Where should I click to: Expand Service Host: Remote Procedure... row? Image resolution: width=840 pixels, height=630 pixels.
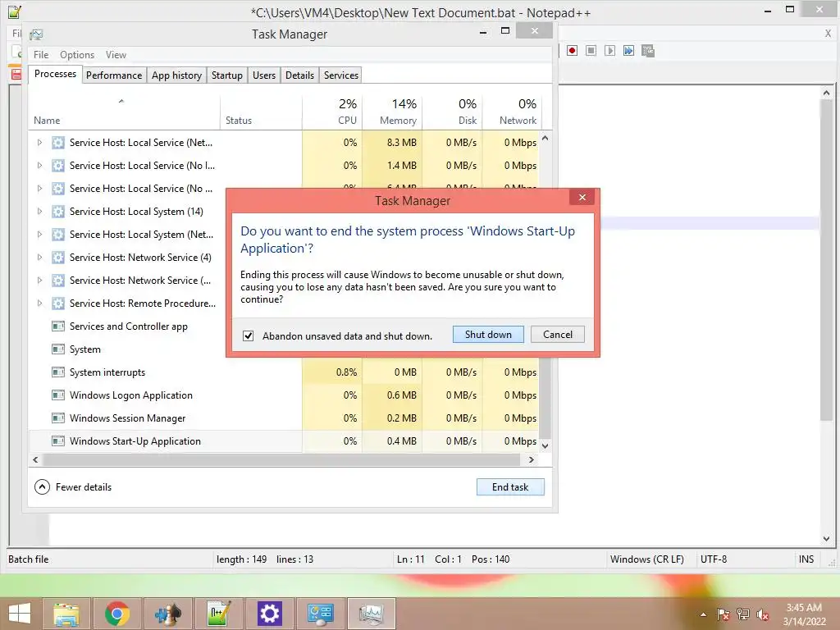coord(39,304)
